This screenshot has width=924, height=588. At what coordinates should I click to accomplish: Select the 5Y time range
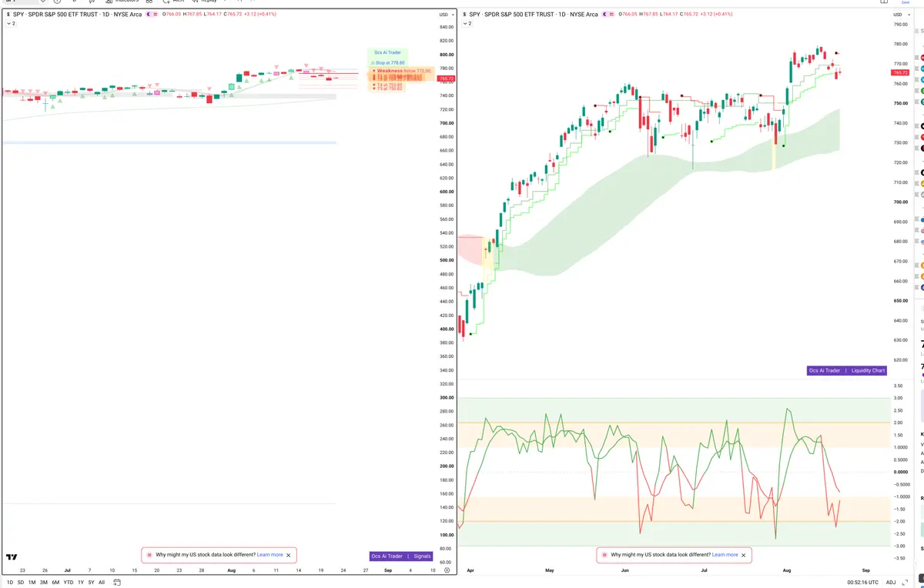click(x=91, y=583)
